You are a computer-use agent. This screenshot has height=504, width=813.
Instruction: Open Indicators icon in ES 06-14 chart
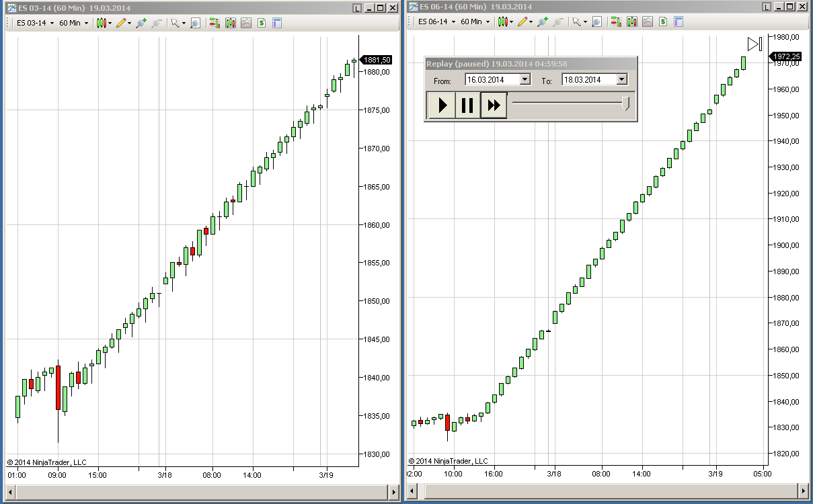(x=648, y=22)
